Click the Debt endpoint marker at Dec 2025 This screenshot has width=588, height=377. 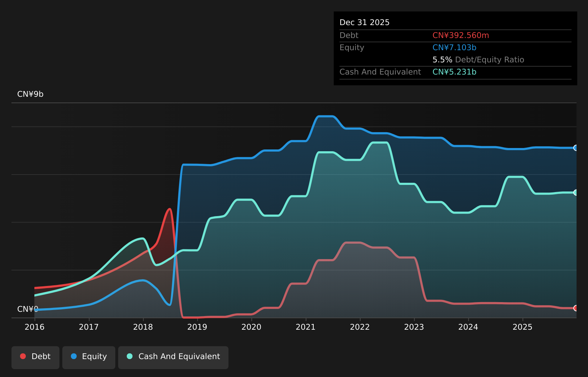tap(576, 308)
